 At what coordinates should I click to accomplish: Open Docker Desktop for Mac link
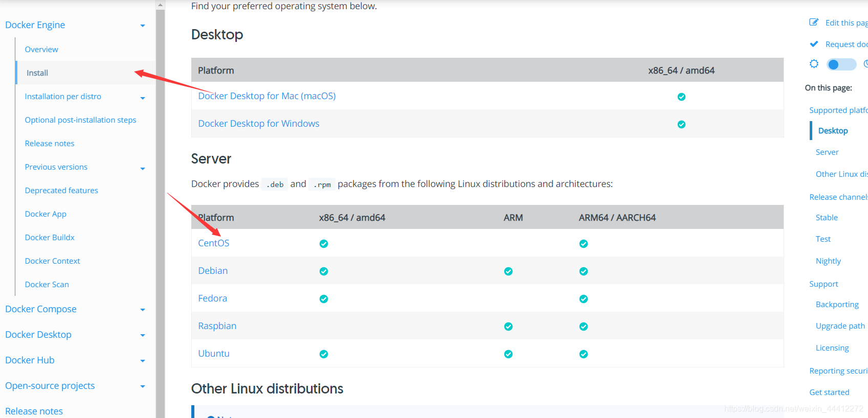pyautogui.click(x=267, y=96)
